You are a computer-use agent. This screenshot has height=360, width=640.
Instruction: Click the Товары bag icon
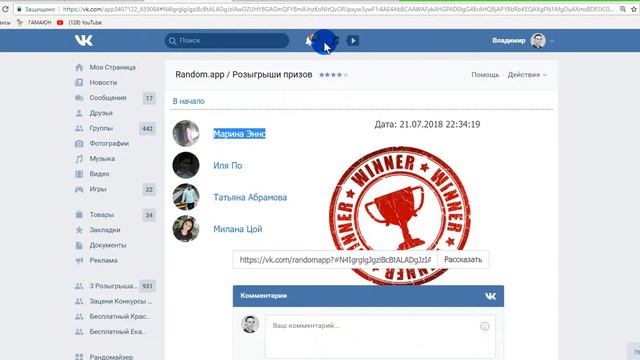(x=79, y=215)
